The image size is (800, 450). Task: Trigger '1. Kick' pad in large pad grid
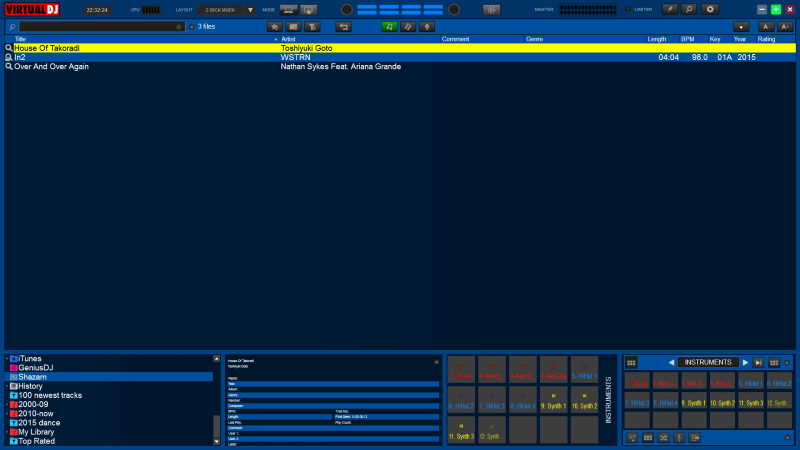point(461,370)
